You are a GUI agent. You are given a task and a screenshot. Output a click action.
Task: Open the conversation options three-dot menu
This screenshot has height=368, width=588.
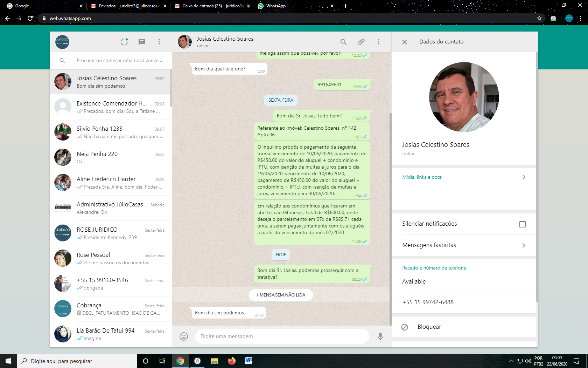tap(379, 42)
